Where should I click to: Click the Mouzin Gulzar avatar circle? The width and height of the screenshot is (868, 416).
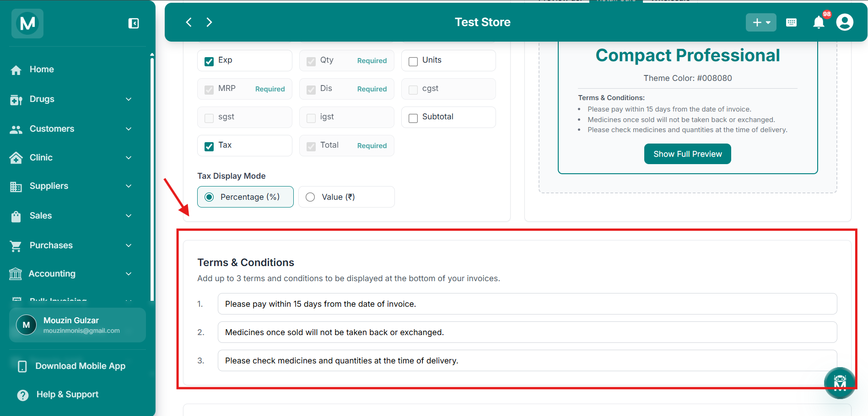26,325
